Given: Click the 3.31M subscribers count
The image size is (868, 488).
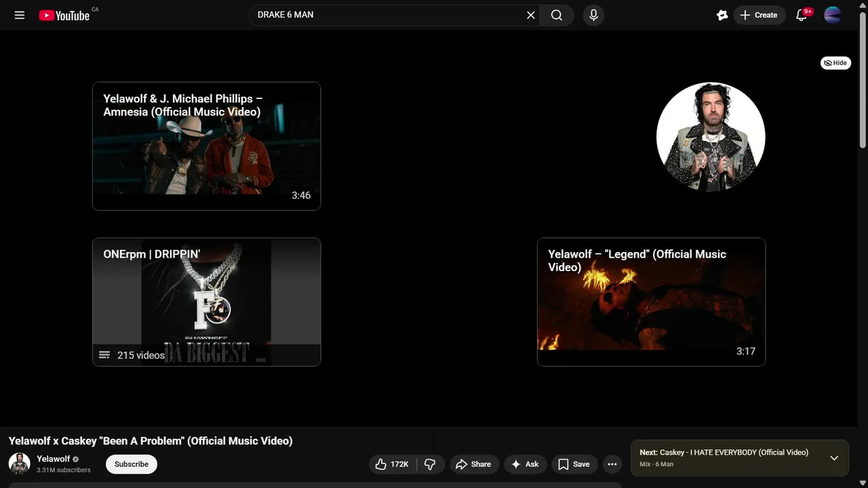Looking at the screenshot, I should click(x=64, y=470).
